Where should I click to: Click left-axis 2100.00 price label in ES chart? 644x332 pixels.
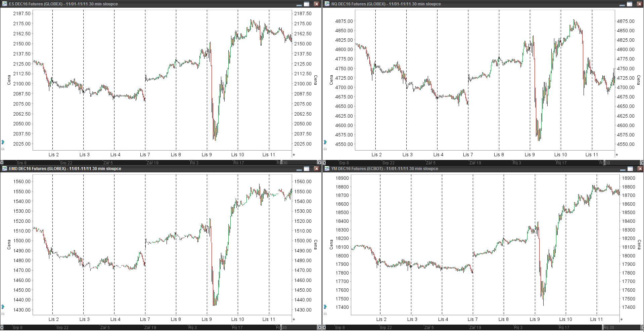[22, 84]
